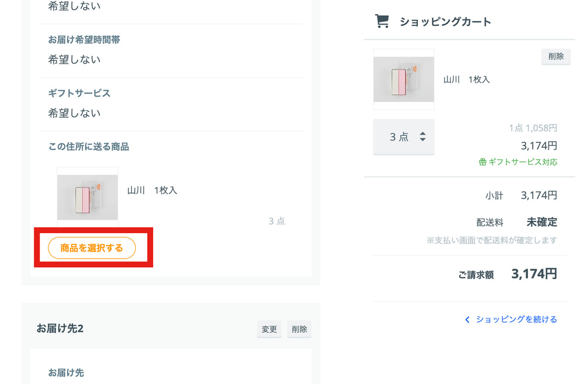Click 削除 for お届け先2

click(299, 329)
